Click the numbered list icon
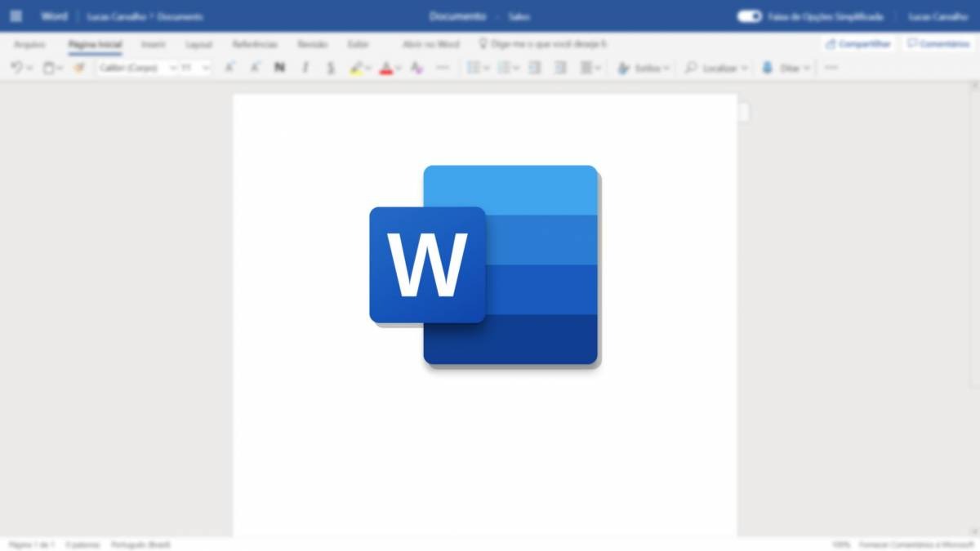 504,69
